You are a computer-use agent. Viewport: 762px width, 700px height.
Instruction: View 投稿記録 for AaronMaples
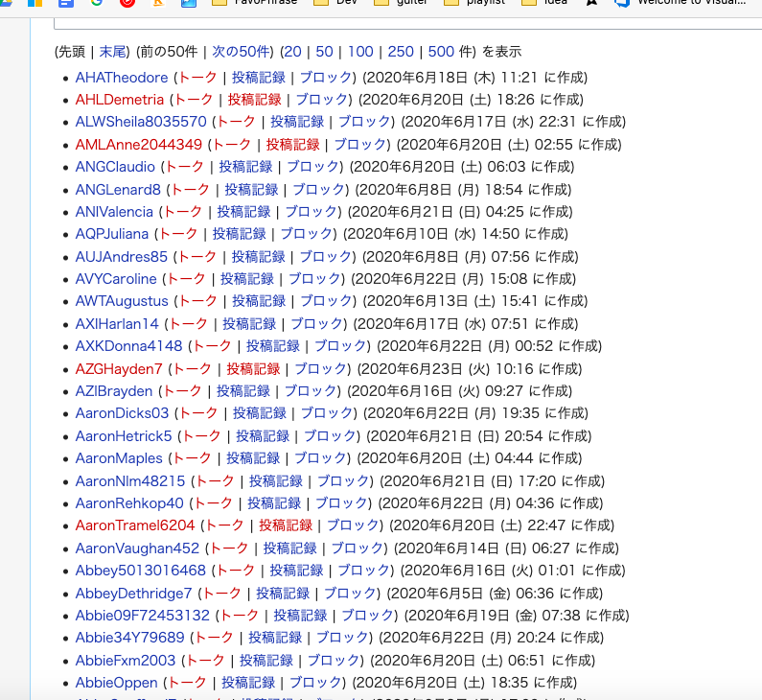[x=253, y=458]
